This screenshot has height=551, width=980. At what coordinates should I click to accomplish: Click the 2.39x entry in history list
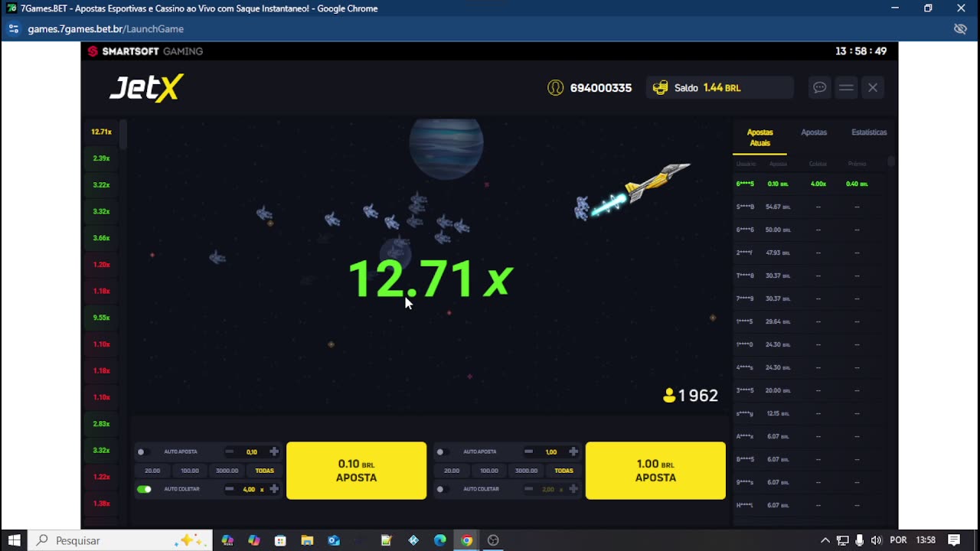pyautogui.click(x=101, y=158)
